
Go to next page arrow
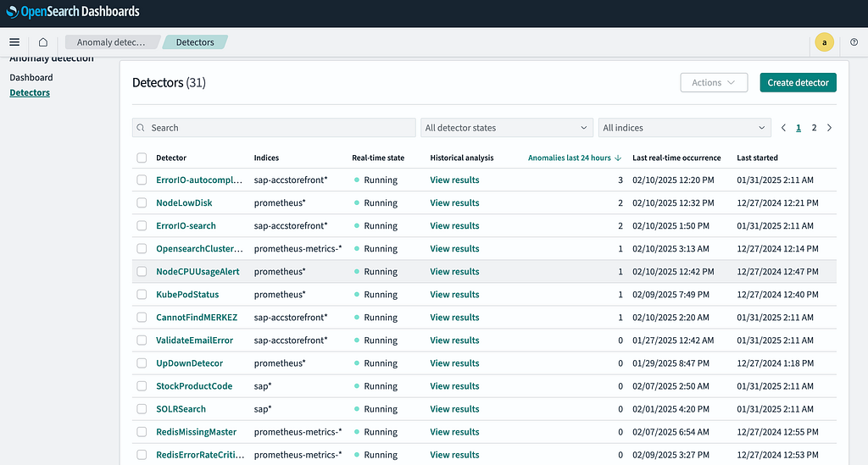(829, 128)
